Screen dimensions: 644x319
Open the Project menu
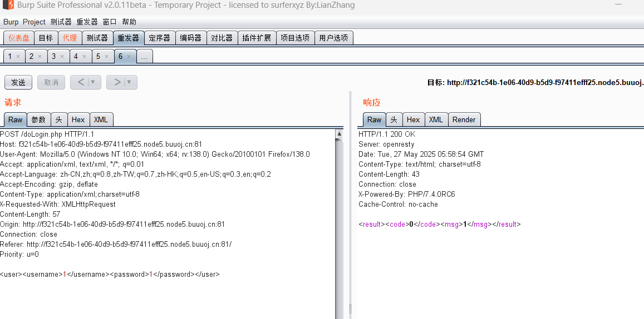tap(34, 22)
